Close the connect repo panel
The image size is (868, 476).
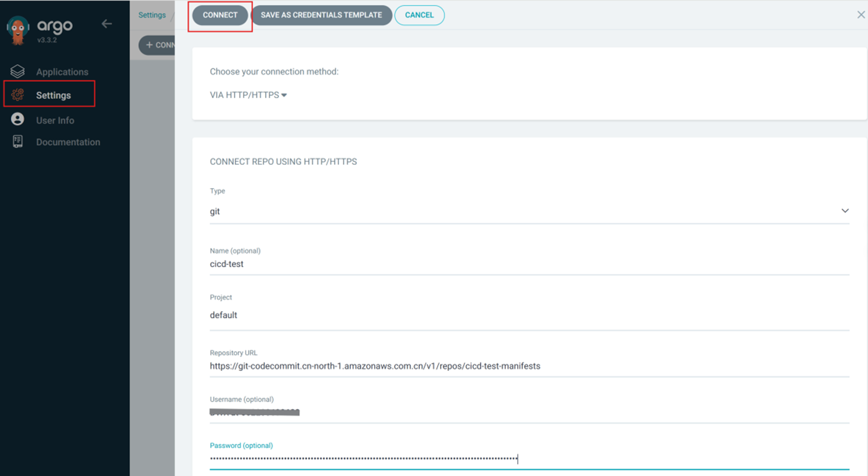(861, 15)
